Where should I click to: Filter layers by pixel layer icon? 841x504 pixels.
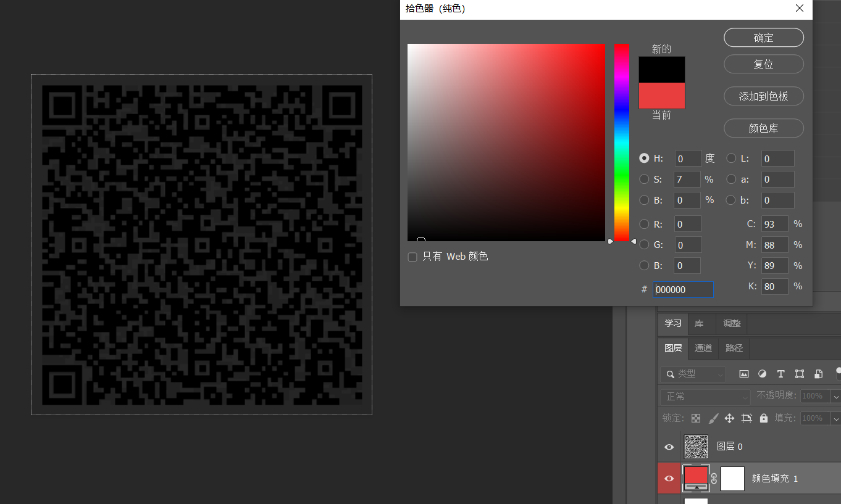744,374
